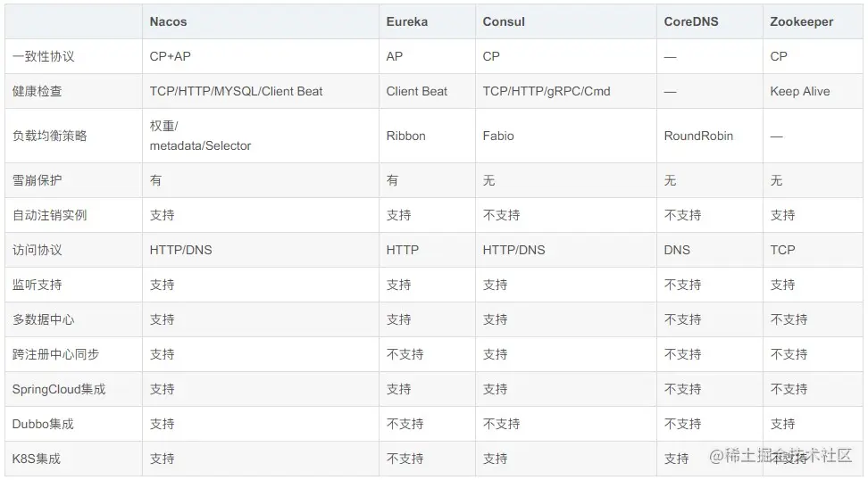Select the Dubbo集成 row label

(x=43, y=424)
